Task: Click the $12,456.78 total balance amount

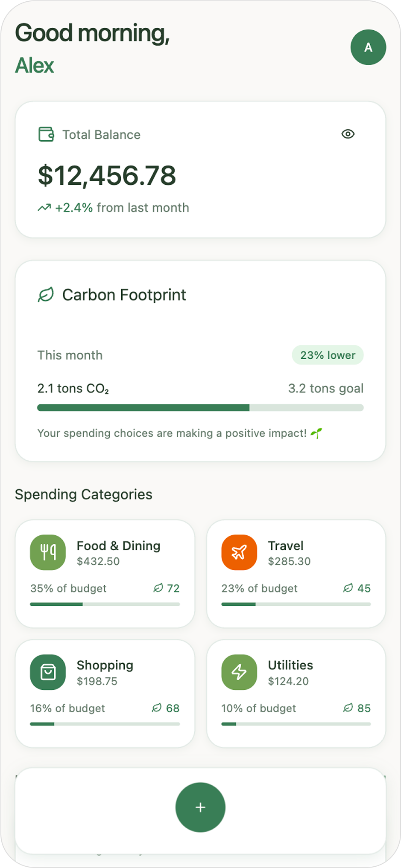Action: coord(107,175)
